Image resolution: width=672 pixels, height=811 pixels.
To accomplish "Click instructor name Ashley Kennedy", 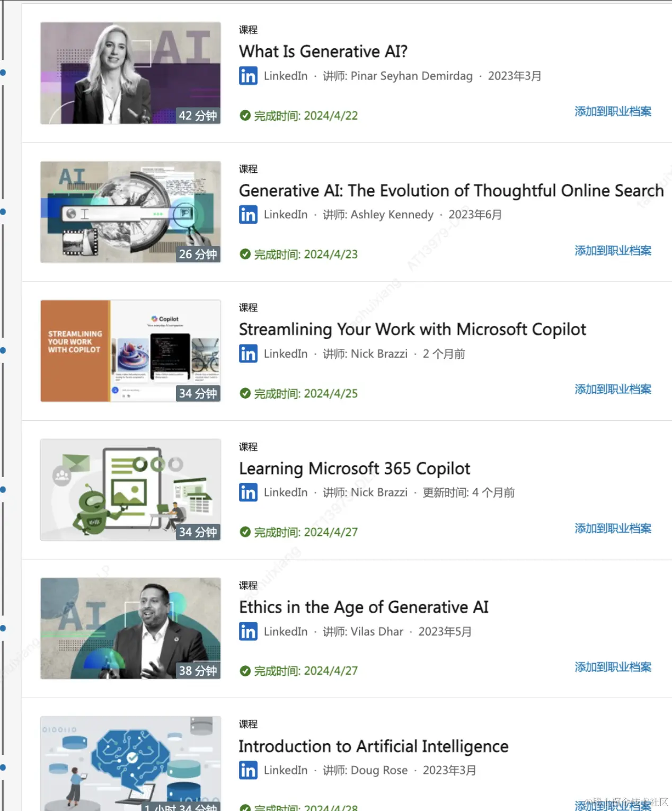I will coord(392,215).
